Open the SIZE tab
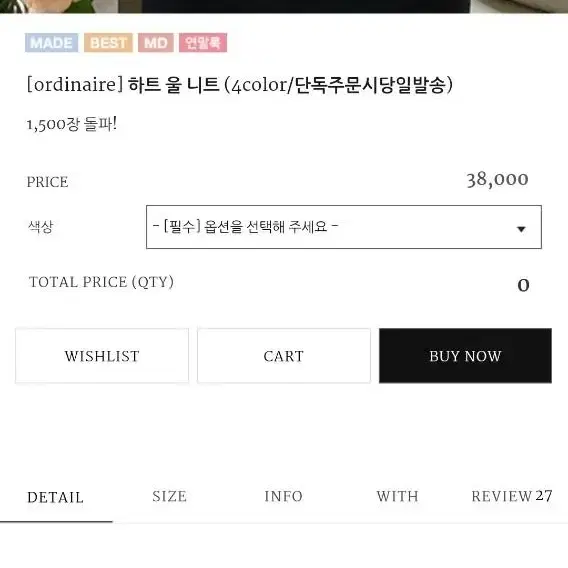 click(170, 497)
